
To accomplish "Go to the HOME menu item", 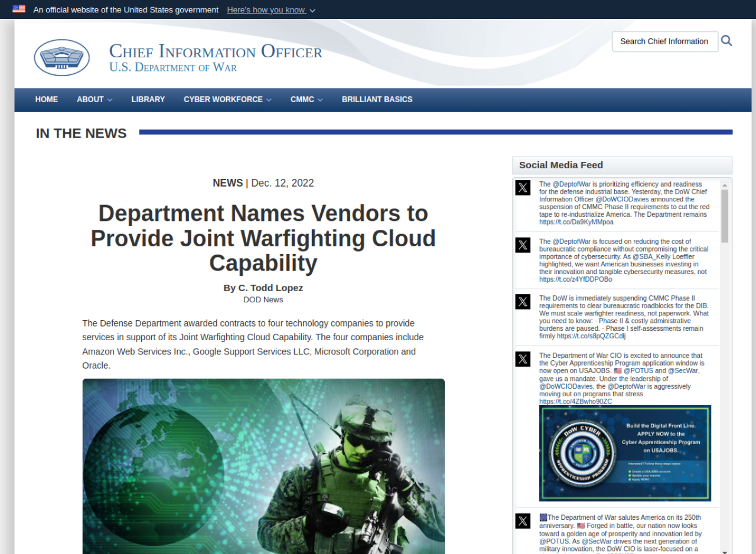I will (x=47, y=100).
